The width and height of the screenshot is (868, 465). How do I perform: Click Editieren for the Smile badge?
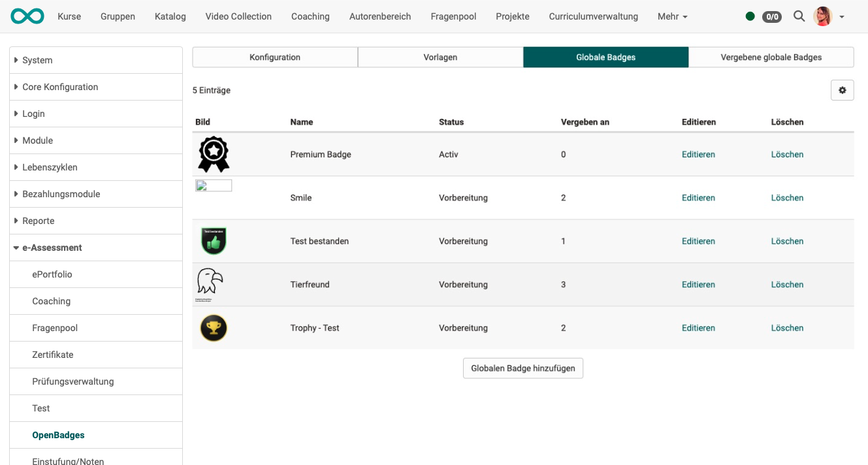[698, 197]
